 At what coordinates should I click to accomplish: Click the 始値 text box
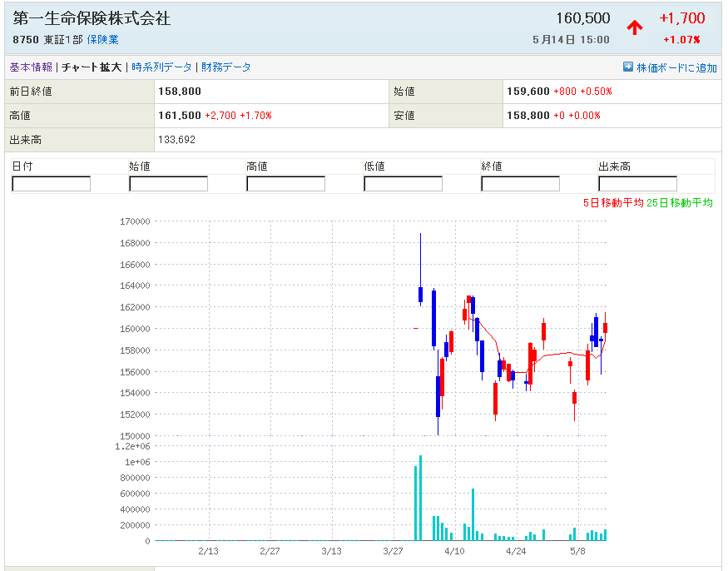tap(169, 184)
